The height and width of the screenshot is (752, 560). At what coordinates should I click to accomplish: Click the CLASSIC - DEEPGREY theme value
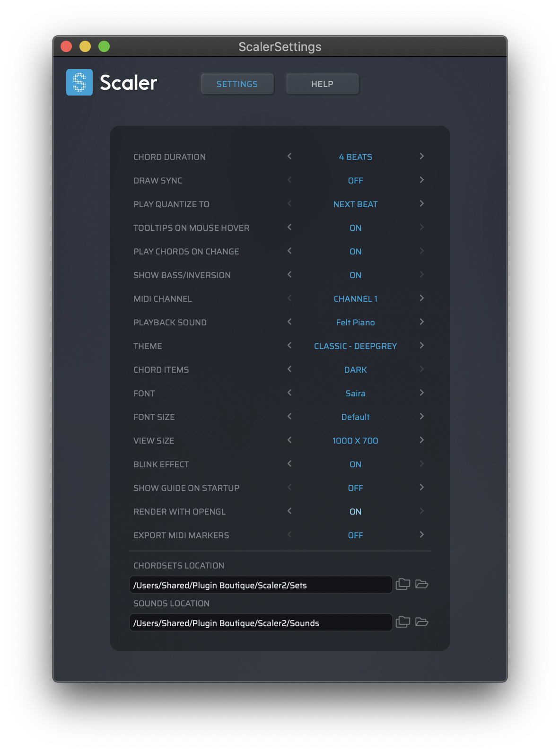click(356, 346)
